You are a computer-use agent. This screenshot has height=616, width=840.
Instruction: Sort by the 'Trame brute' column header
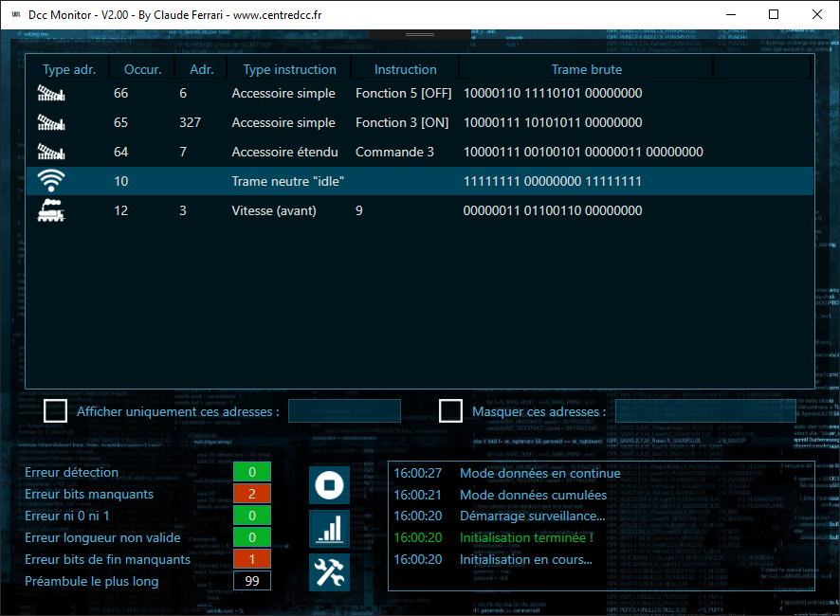[x=587, y=69]
